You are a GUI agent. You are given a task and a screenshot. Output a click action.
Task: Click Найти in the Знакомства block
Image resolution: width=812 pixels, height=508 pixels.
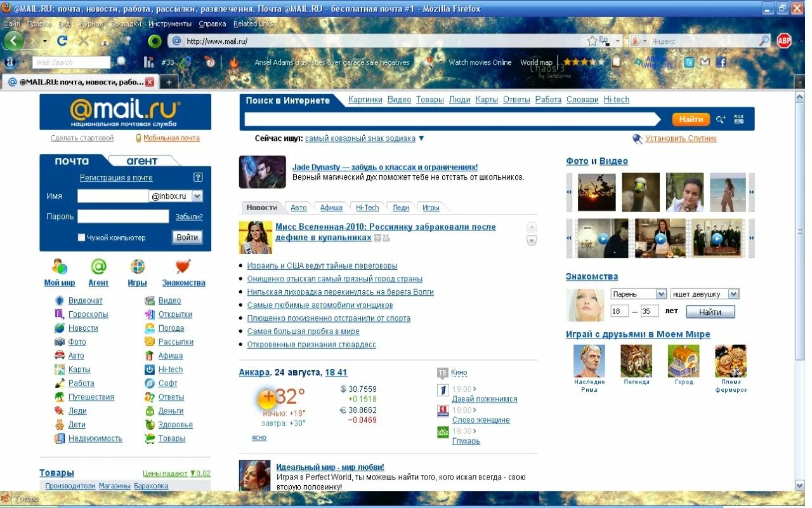(710, 312)
